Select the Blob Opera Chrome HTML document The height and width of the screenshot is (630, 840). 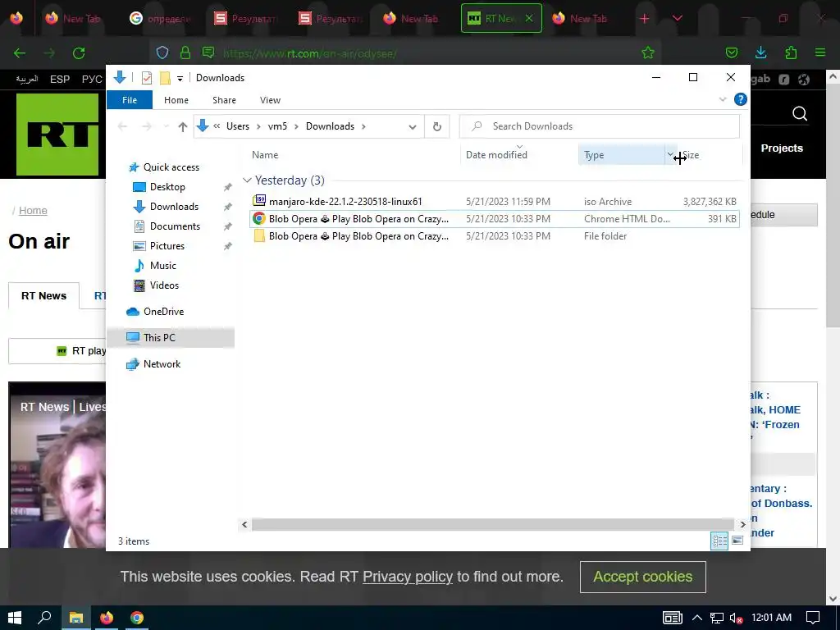click(x=494, y=218)
